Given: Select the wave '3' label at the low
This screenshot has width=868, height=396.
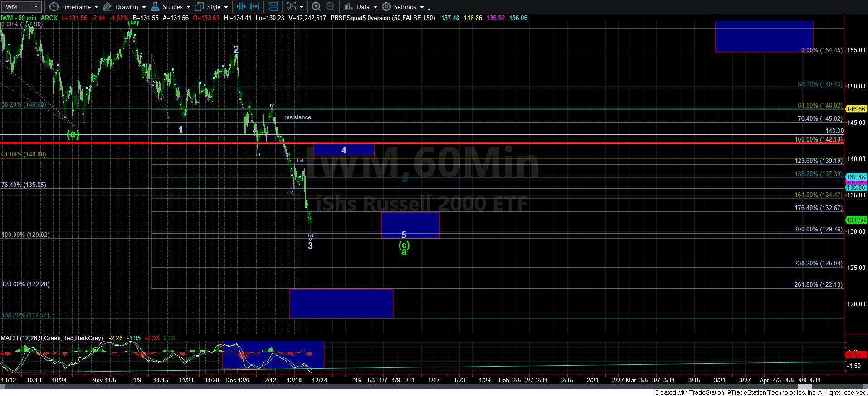Looking at the screenshot, I should 310,245.
